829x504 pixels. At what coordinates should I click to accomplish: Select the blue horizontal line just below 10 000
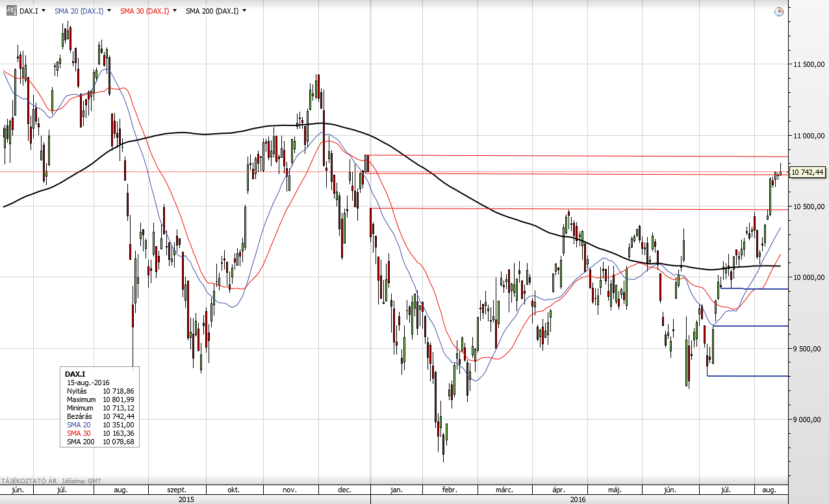tap(754, 289)
